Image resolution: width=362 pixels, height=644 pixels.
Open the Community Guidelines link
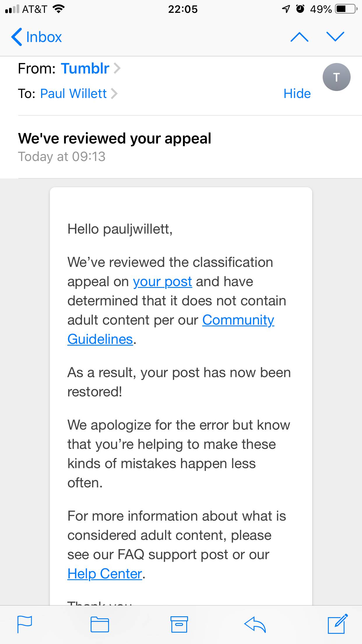click(238, 320)
